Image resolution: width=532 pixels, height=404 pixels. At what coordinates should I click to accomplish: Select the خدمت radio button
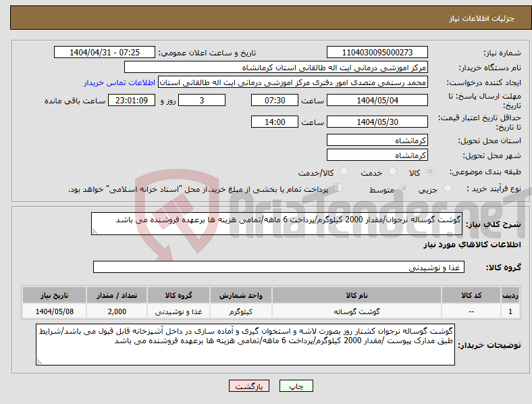(392, 172)
